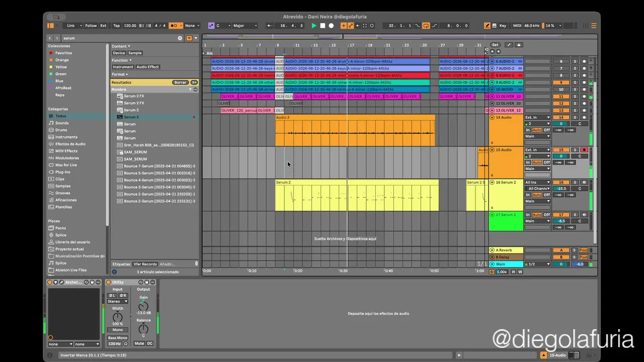Screen dimensions: 644x362
Task: Fold track 16 Serum 2 triangle
Action: [x=492, y=183]
